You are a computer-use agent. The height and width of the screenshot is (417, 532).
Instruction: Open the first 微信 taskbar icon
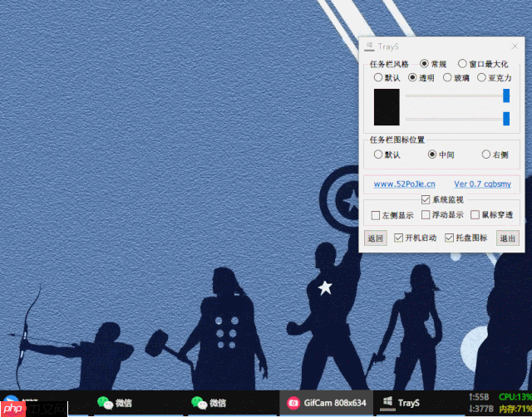point(115,403)
